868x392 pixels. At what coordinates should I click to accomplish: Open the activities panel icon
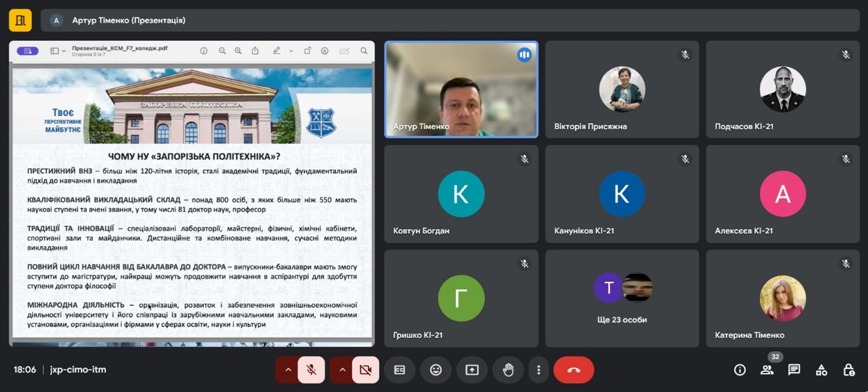tap(821, 370)
